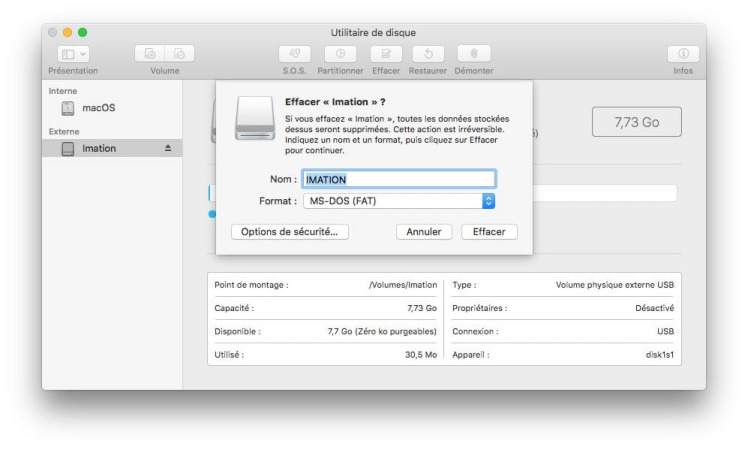Select the macOS internal disk

tap(112, 108)
